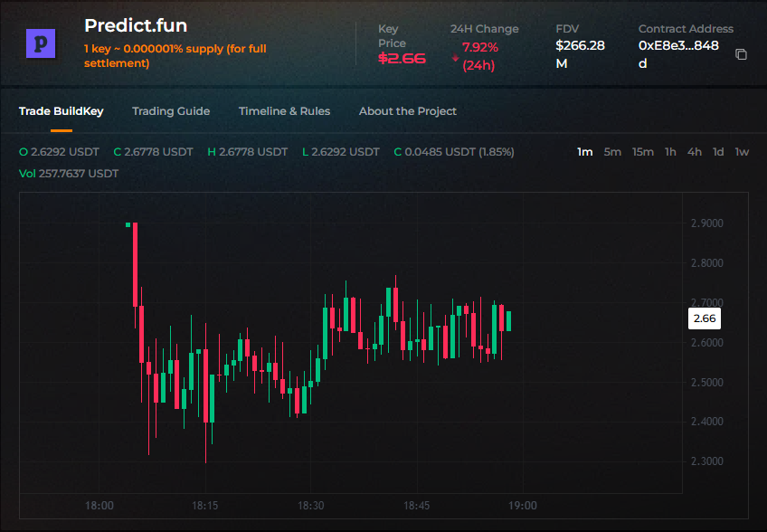Click the 18:00 time axis label
The width and height of the screenshot is (767, 532).
pos(99,505)
